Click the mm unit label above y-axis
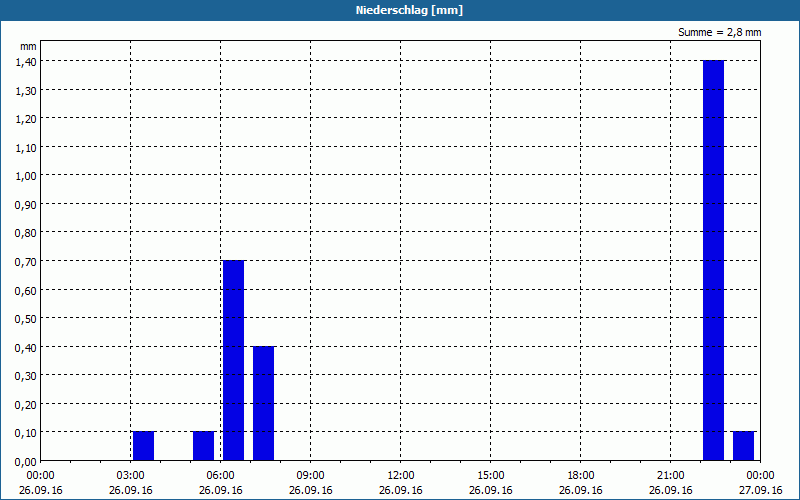This screenshot has width=800, height=500. [x=28, y=46]
